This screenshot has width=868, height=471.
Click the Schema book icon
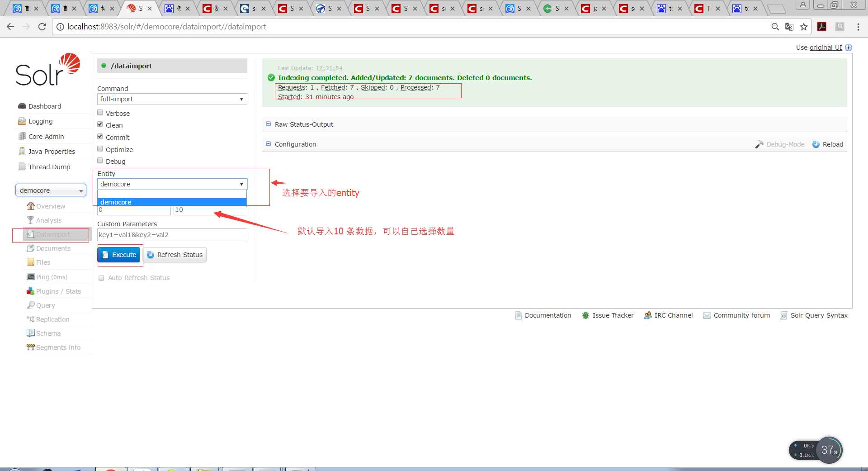click(x=30, y=333)
